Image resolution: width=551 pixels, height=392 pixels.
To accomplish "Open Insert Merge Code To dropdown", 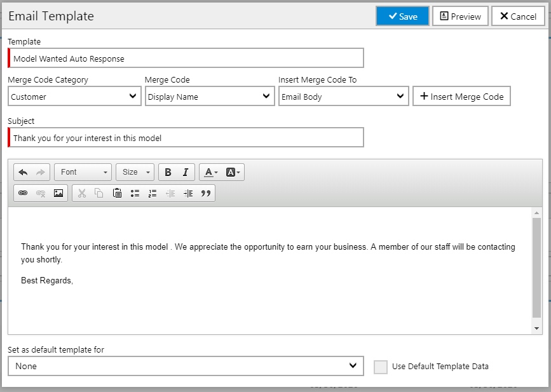I will [344, 96].
